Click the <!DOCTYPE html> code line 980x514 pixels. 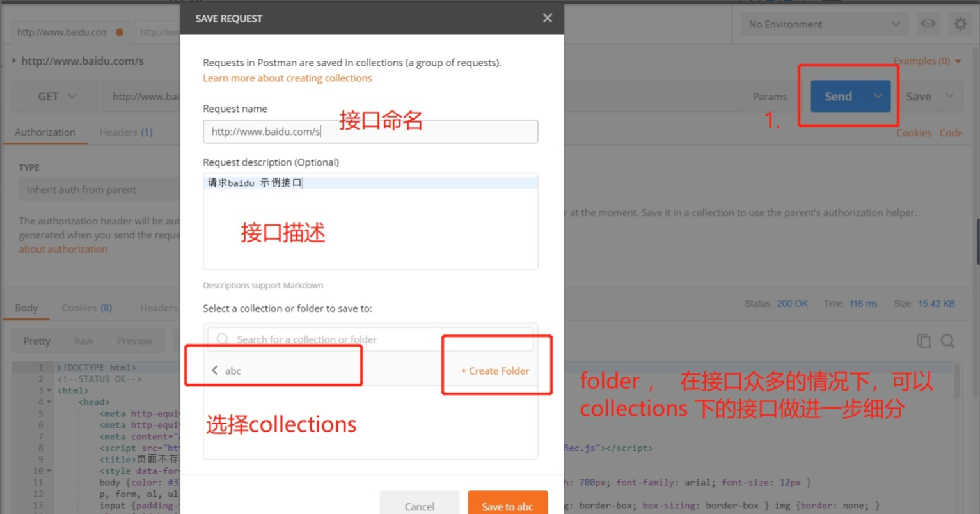click(x=97, y=368)
